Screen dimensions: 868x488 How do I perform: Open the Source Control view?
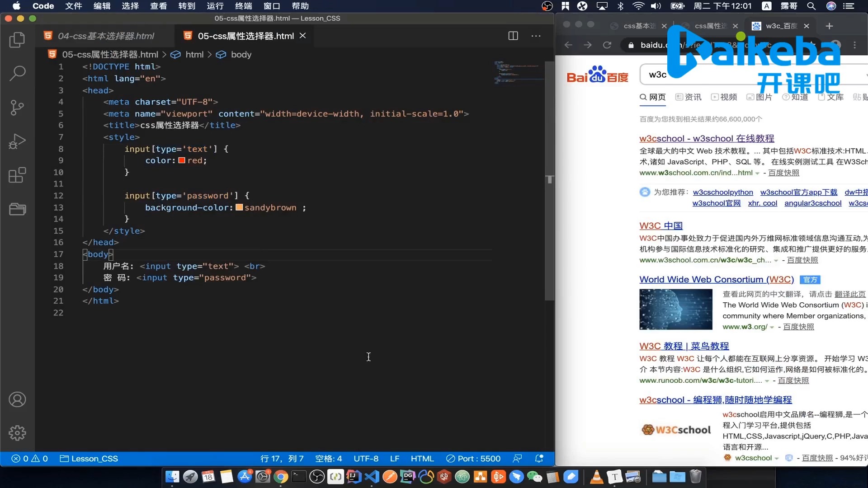click(x=17, y=108)
